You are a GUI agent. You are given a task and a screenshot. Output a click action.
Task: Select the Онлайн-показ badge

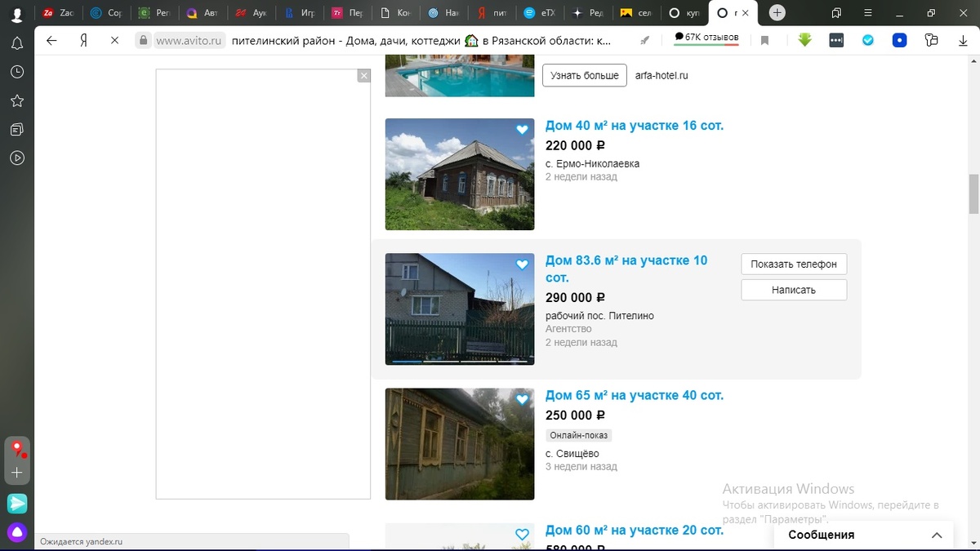click(x=579, y=435)
